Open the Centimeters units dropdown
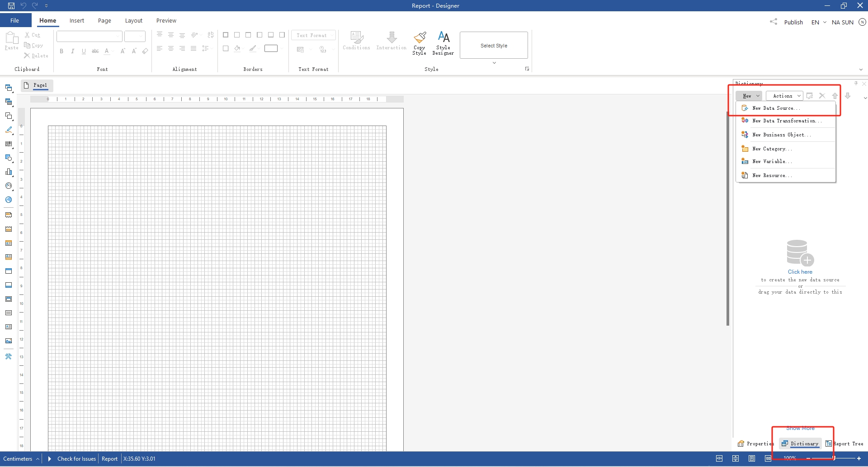The width and height of the screenshot is (868, 467). (20, 459)
